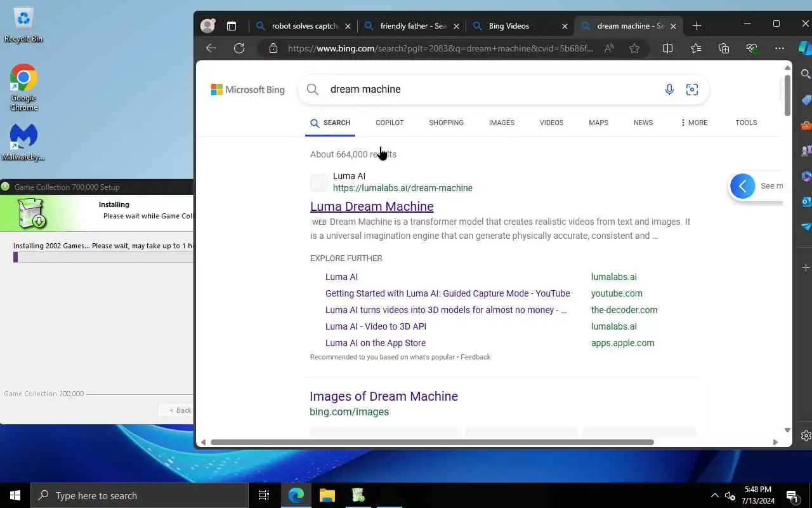Image resolution: width=812 pixels, height=508 pixels.
Task: Click Microsoft Edge taskbar icon
Action: 296,495
